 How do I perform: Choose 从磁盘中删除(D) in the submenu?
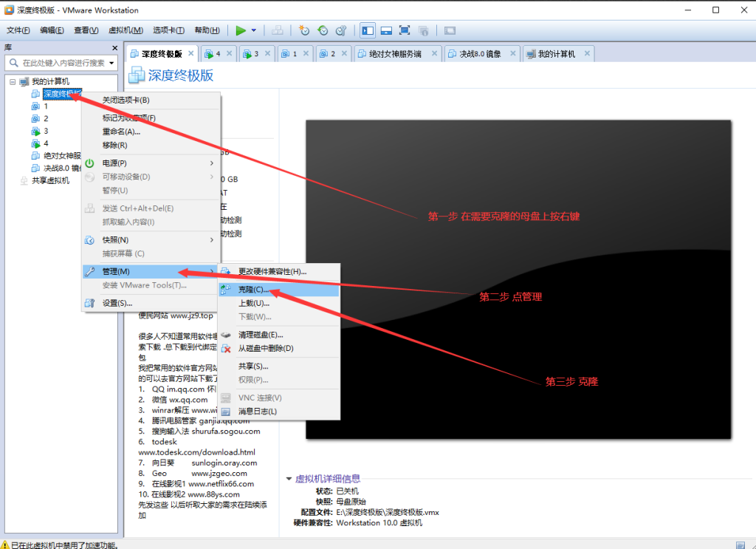[279, 348]
